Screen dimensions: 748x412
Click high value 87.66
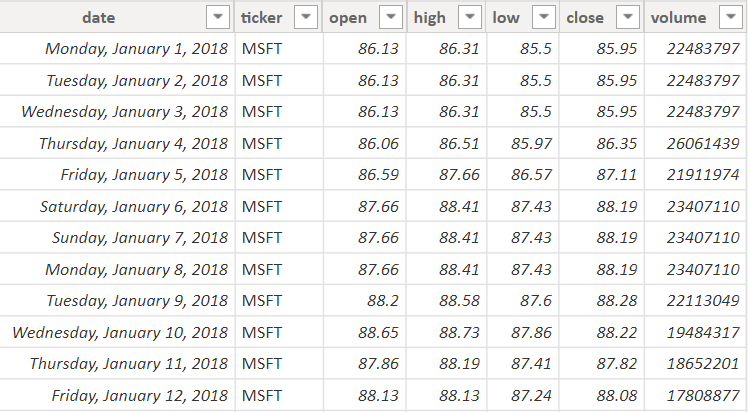coord(459,175)
